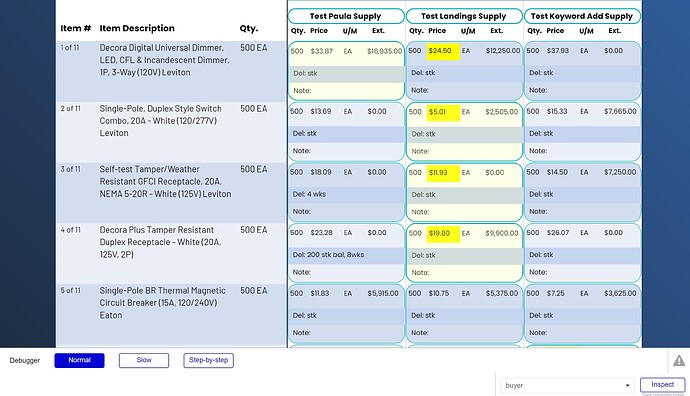The image size is (690, 396).
Task: Select Self-test Tamper/Weather Resistant GFCI description
Action: pos(165,181)
